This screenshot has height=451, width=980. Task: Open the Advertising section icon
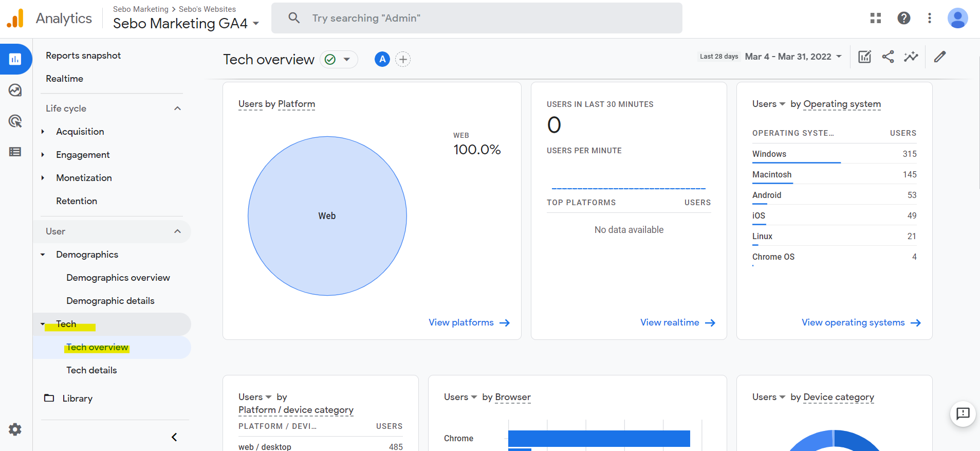[15, 121]
